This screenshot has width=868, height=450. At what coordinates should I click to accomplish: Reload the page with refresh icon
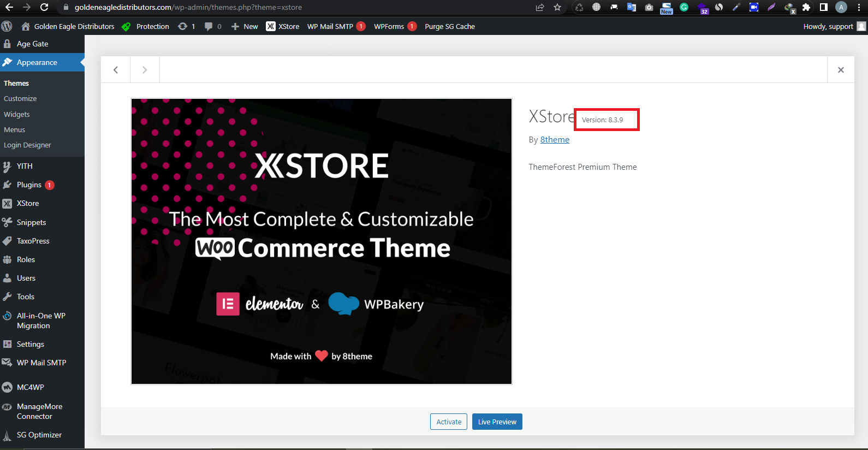[44, 7]
